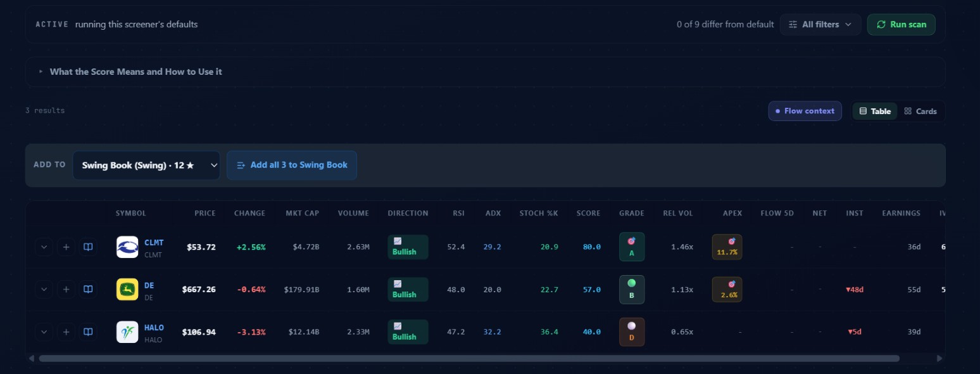Viewport: 980px width, 374px height.
Task: Sort by the MKT CAP column header
Action: coord(303,213)
